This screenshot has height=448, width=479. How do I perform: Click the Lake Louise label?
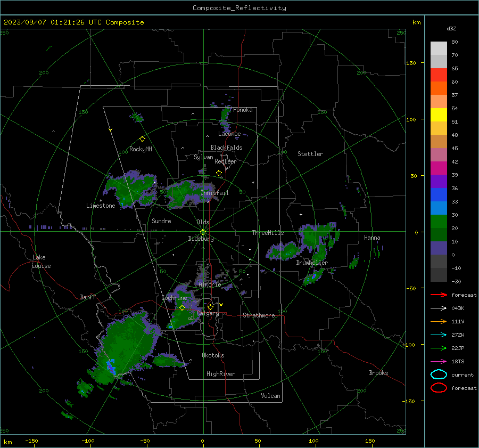point(41,262)
